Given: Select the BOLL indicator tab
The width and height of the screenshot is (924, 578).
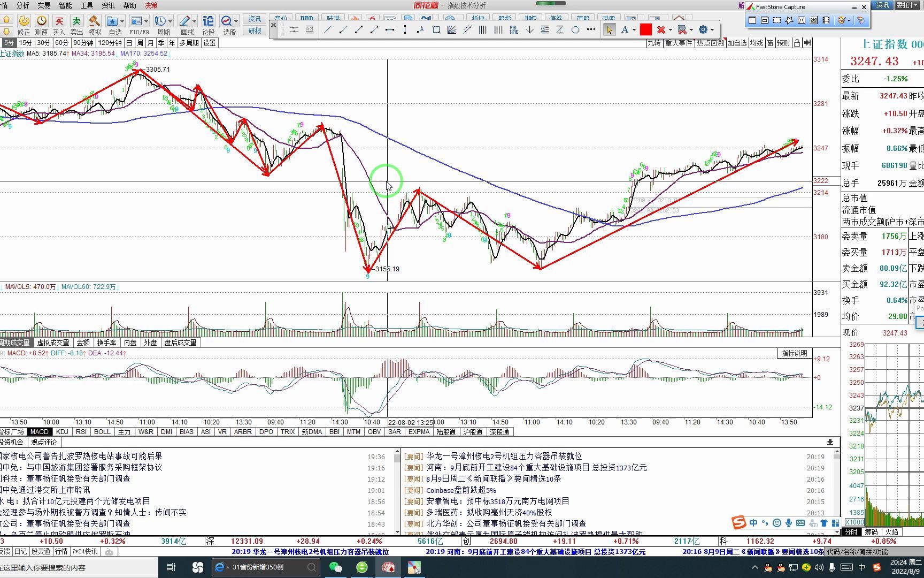Looking at the screenshot, I should [x=102, y=432].
